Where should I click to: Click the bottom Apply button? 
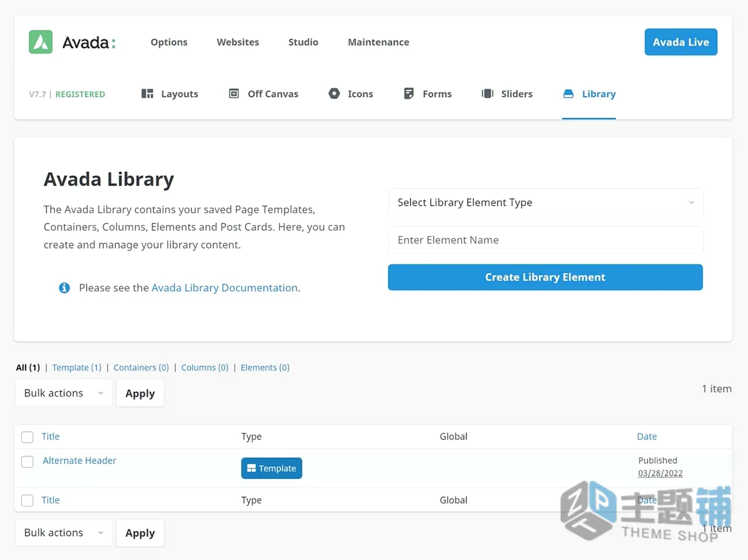[140, 533]
